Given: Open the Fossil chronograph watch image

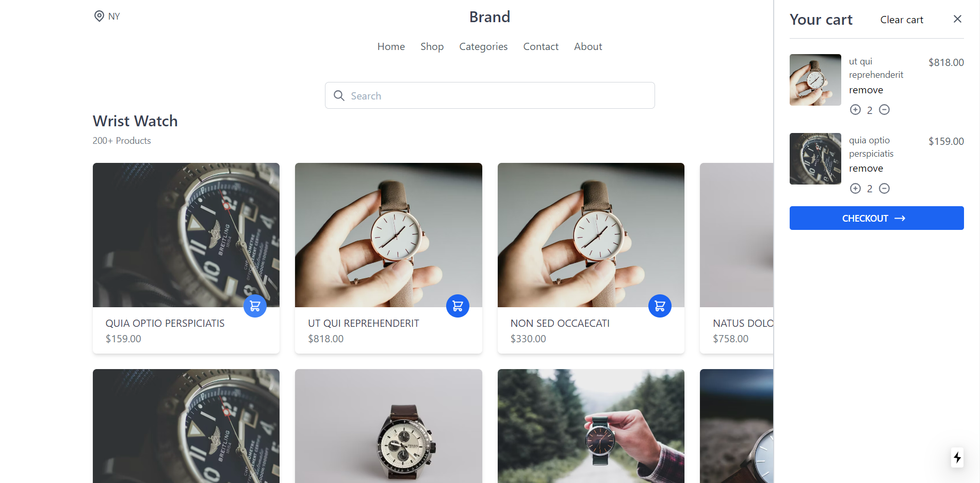Looking at the screenshot, I should tap(388, 426).
